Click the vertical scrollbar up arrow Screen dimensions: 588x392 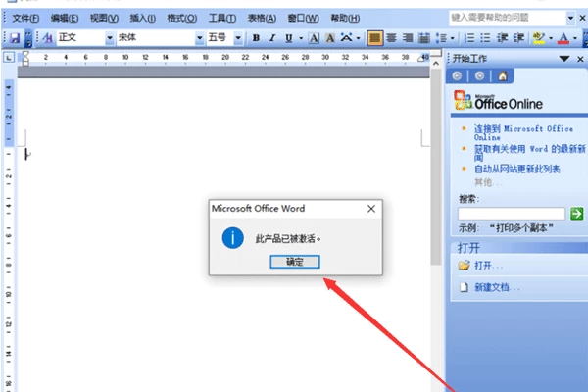click(x=436, y=64)
